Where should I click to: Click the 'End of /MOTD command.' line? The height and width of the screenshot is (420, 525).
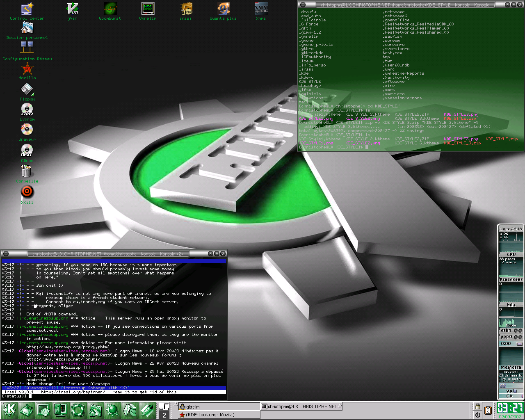click(52, 314)
